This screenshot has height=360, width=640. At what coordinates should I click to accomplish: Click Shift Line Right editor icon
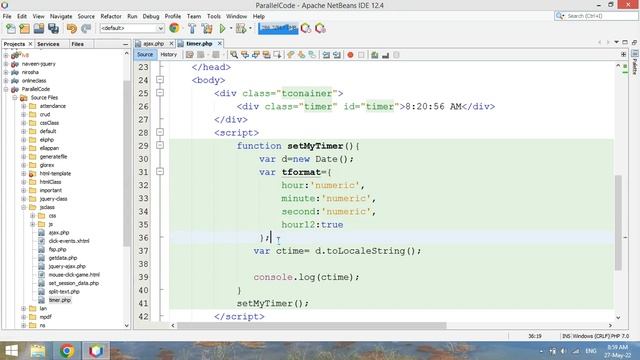coord(337,55)
